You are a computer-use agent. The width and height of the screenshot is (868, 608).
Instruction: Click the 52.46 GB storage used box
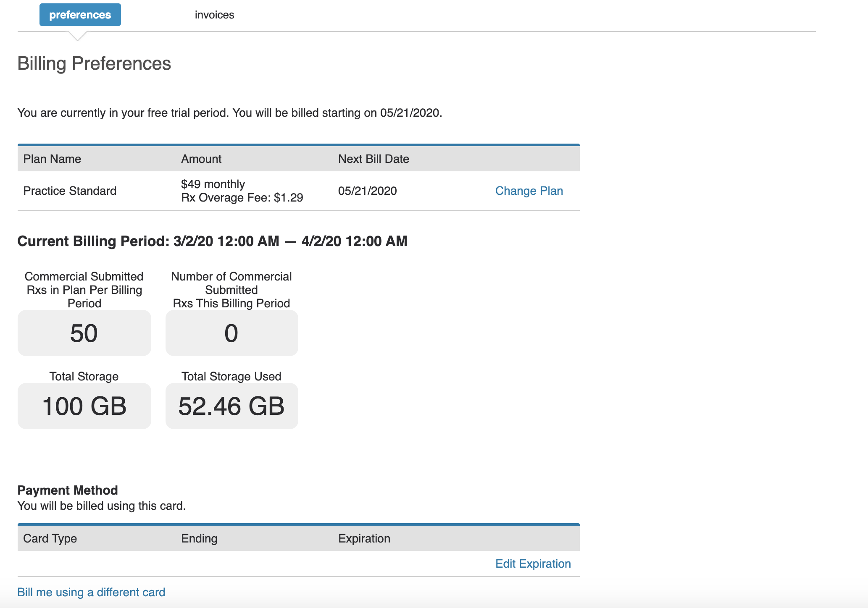point(231,406)
